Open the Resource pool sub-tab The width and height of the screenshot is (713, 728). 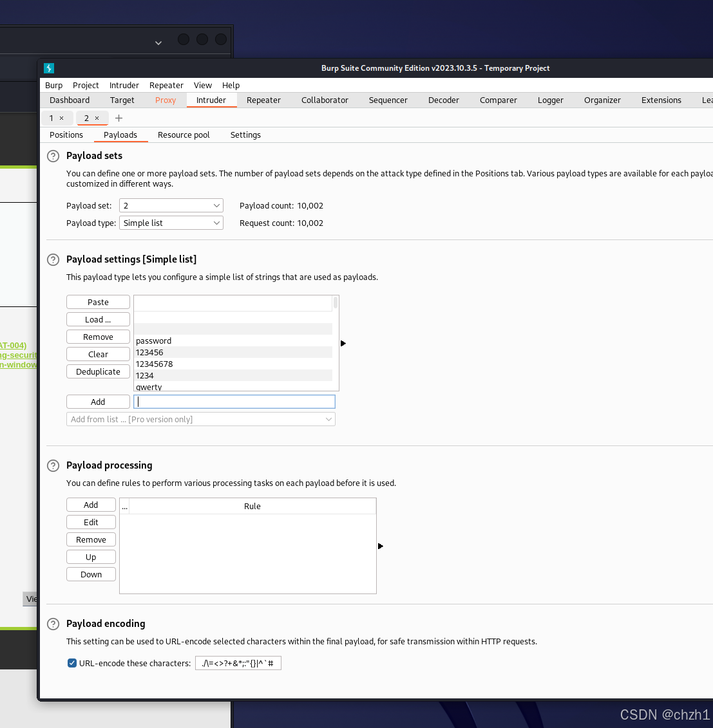[x=184, y=135]
